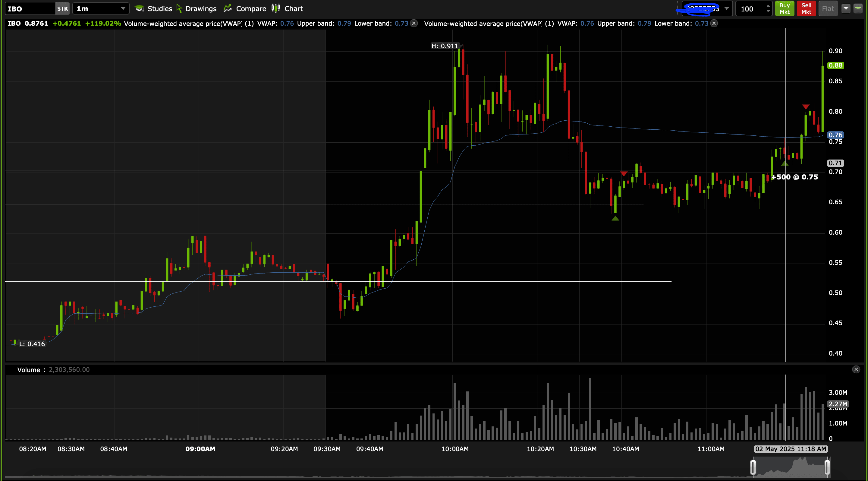The height and width of the screenshot is (481, 868).
Task: Click the STK security type button
Action: point(62,9)
